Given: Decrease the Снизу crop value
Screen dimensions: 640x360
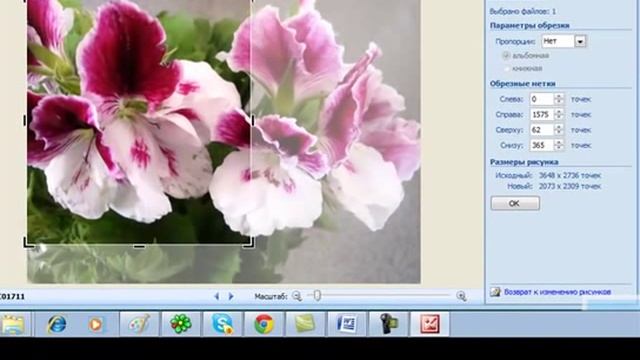Looking at the screenshot, I should tap(559, 148).
